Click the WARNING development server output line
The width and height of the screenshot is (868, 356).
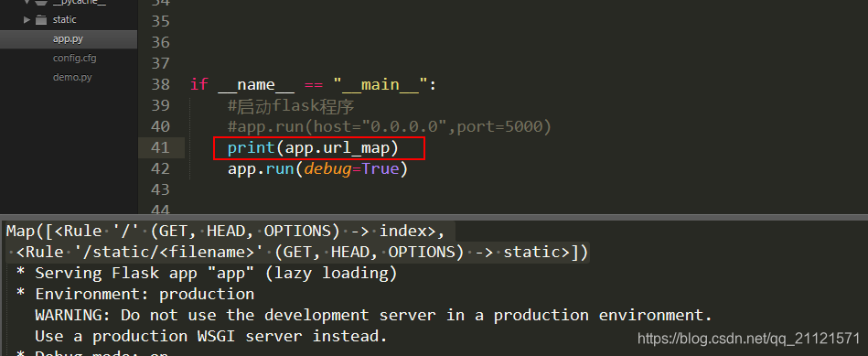pyautogui.click(x=374, y=316)
